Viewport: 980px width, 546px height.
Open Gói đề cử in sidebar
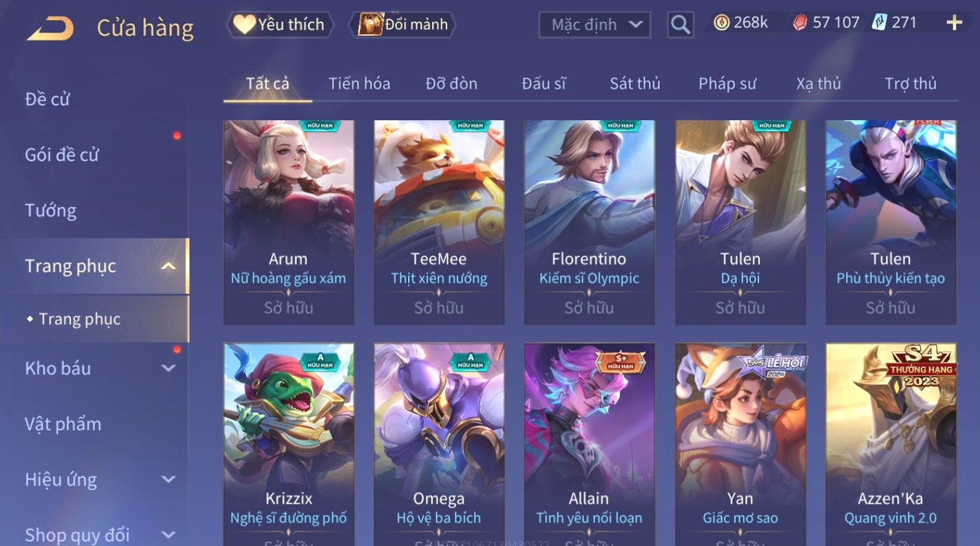(62, 155)
